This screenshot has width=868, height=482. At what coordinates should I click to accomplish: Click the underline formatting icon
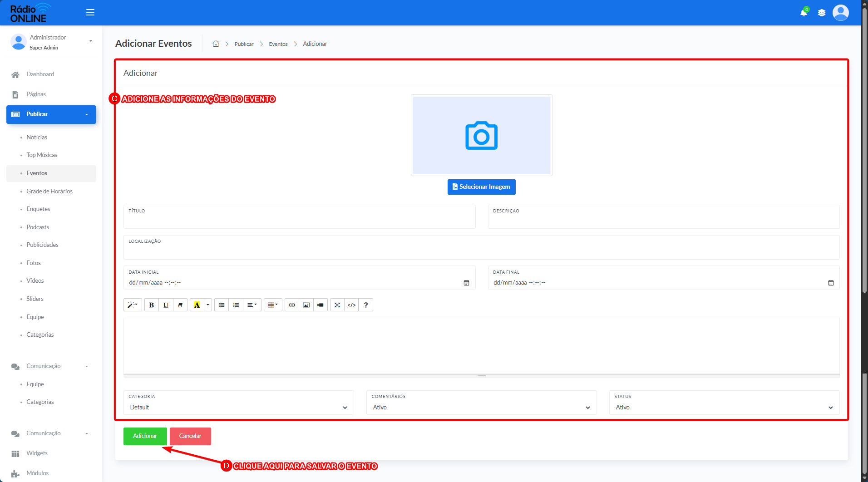pyautogui.click(x=166, y=305)
